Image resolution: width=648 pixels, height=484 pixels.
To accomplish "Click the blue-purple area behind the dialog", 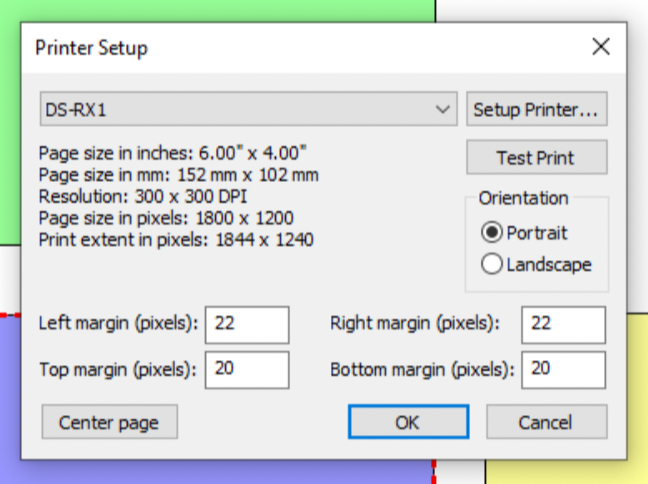I will click(10, 400).
